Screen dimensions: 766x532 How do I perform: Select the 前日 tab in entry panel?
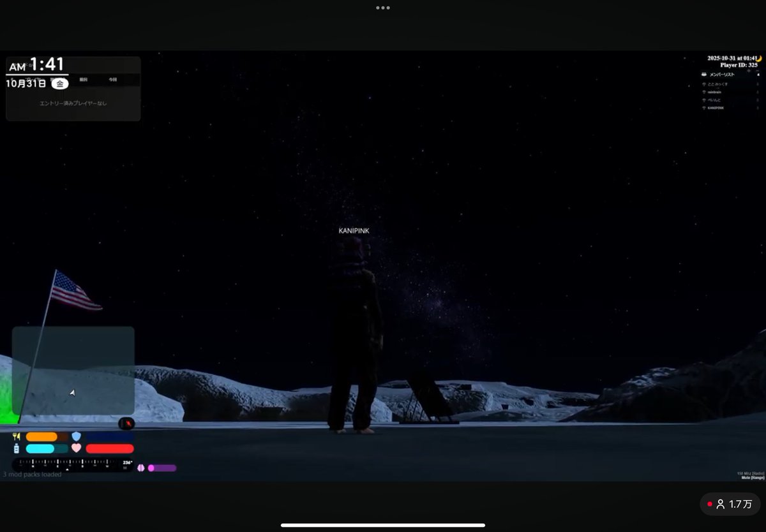click(x=83, y=80)
